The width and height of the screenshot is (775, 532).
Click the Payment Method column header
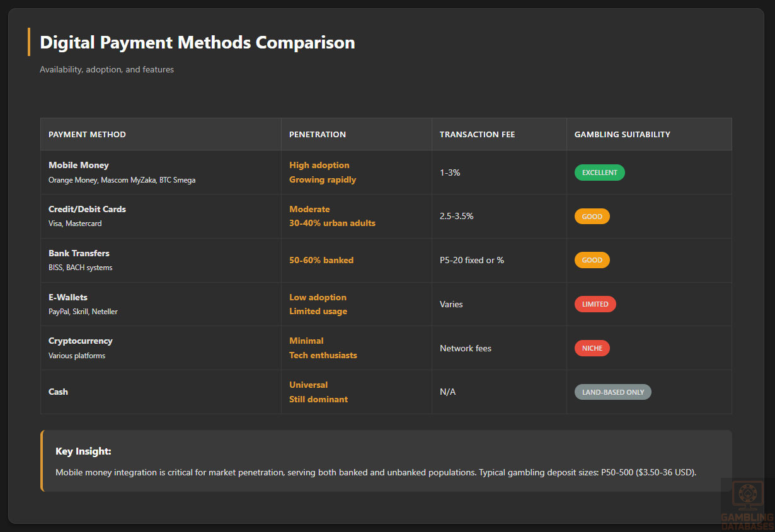(87, 135)
